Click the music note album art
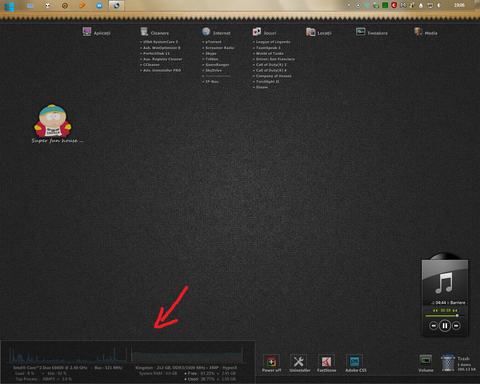The width and height of the screenshot is (480, 384). tap(445, 283)
